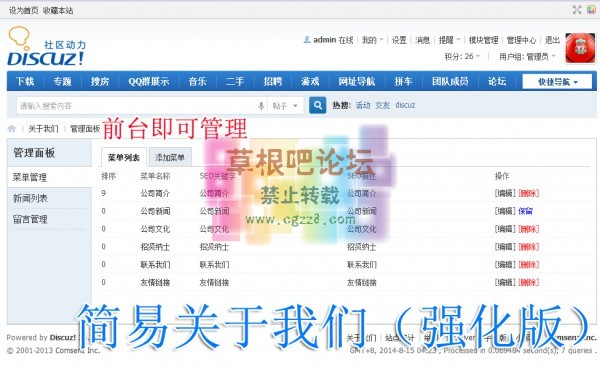
Task: Edit the 公司文化 menu row
Action: coord(505,229)
